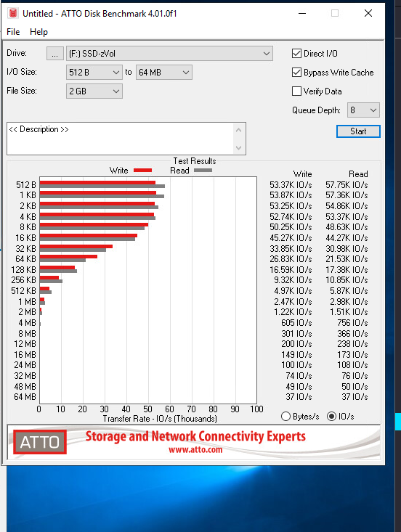Enable the Verify Data checkbox
This screenshot has width=401, height=532.
296,91
